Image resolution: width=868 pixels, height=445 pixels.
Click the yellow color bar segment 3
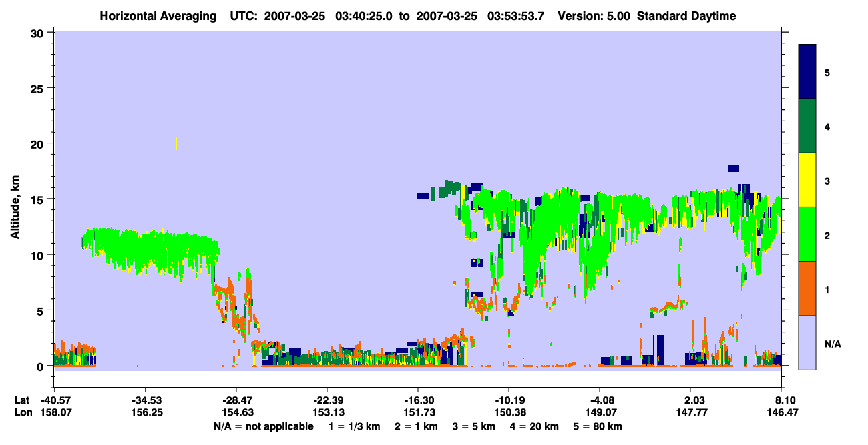pyautogui.click(x=807, y=180)
